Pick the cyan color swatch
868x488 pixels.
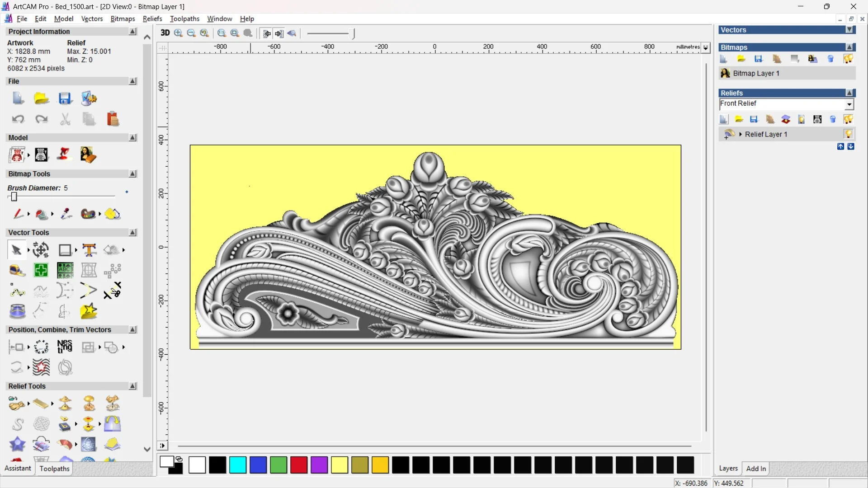point(238,465)
